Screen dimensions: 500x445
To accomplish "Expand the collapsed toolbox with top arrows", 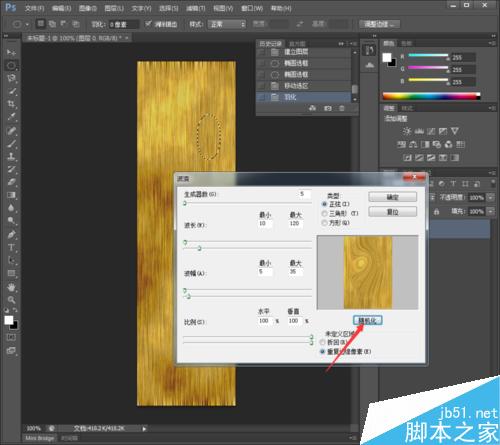I will (x=5, y=36).
